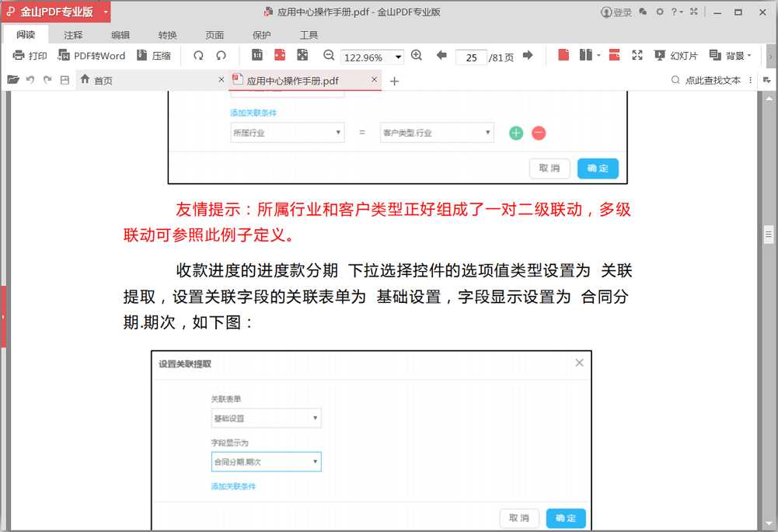The width and height of the screenshot is (778, 532).
Task: Switch to the 首页 home tab
Action: tap(102, 80)
